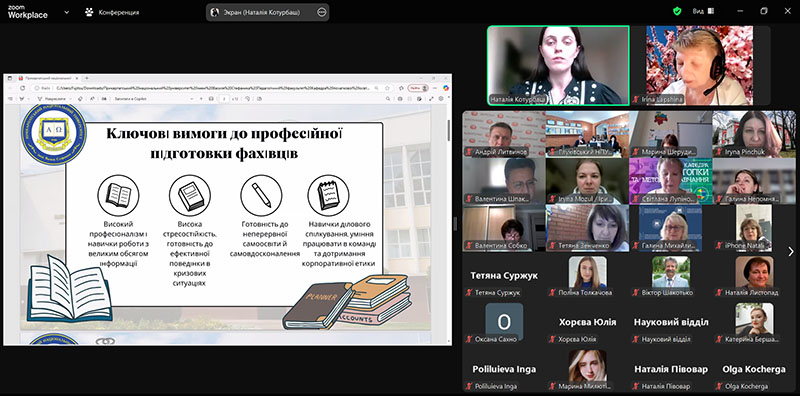Screen dimensions: 800x396
Task: Click muted mic icon beside Валентина Шпак
Action: [468, 199]
